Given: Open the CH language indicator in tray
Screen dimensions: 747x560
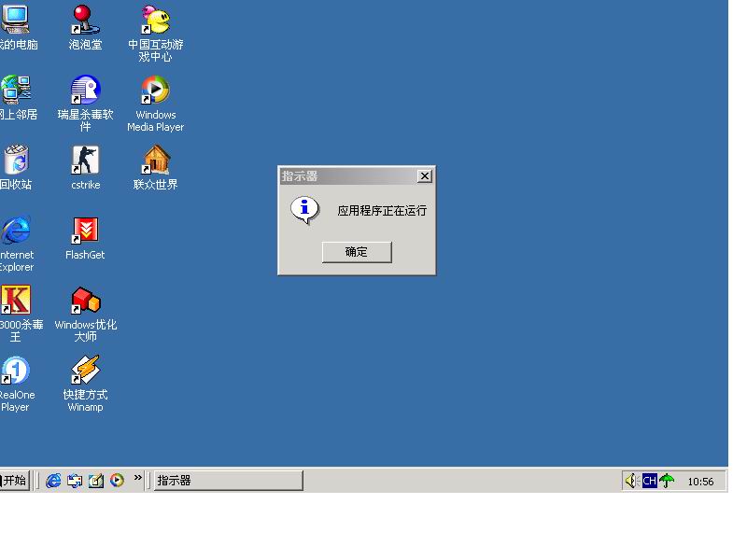Looking at the screenshot, I should 649,481.
